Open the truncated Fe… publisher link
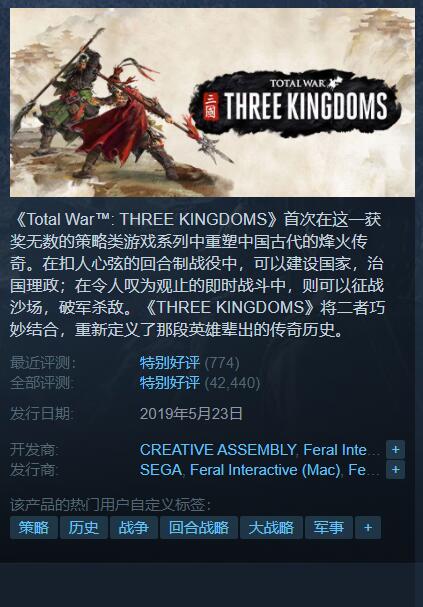 pos(364,470)
